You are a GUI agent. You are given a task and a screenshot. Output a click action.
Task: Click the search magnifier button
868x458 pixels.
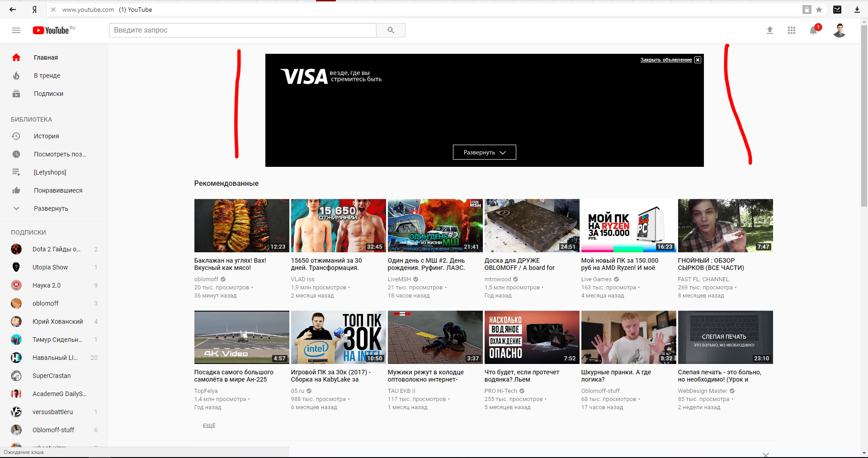point(391,30)
